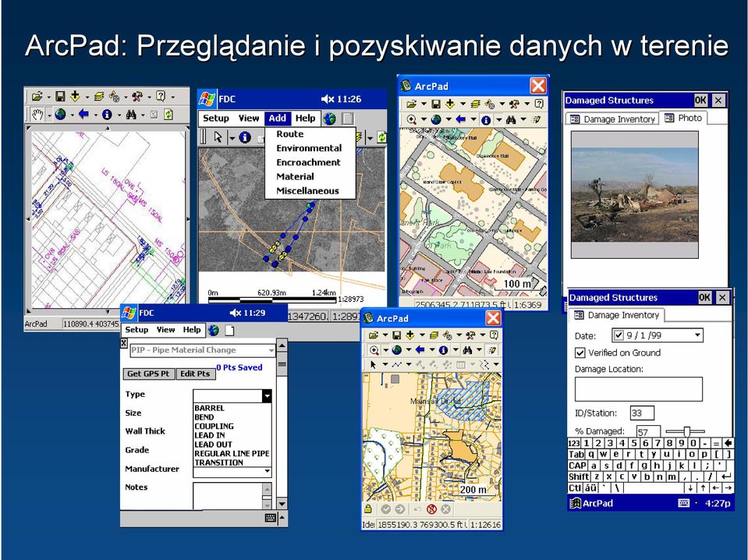The width and height of the screenshot is (748, 560).
Task: Click Open Map folder icon in CAD-drawing ArcPad window
Action: [37, 97]
